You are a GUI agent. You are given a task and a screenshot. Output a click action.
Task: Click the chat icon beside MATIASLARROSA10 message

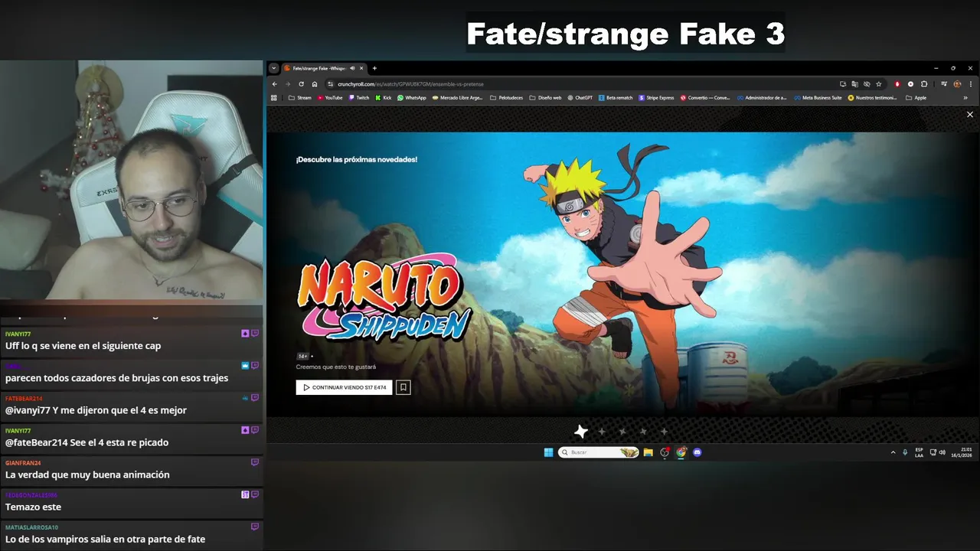(255, 527)
